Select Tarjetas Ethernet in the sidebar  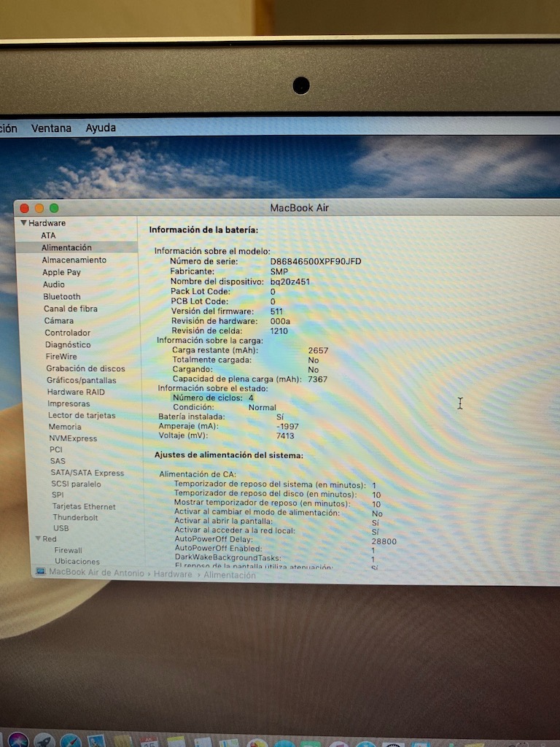[84, 506]
